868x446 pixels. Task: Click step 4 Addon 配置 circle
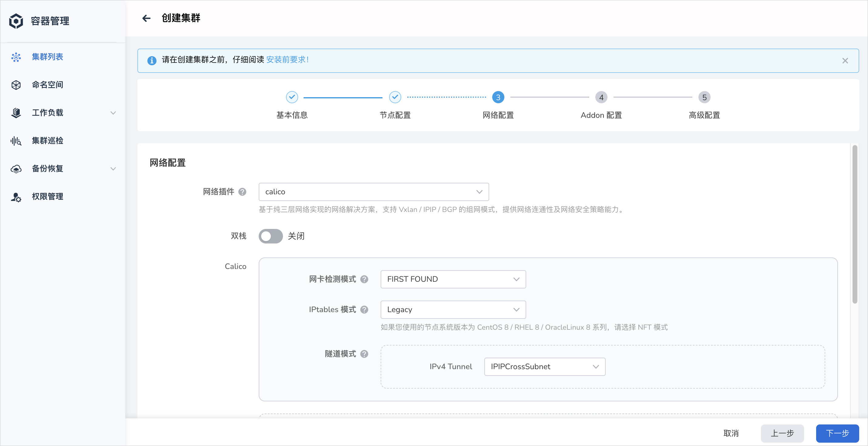pyautogui.click(x=601, y=97)
